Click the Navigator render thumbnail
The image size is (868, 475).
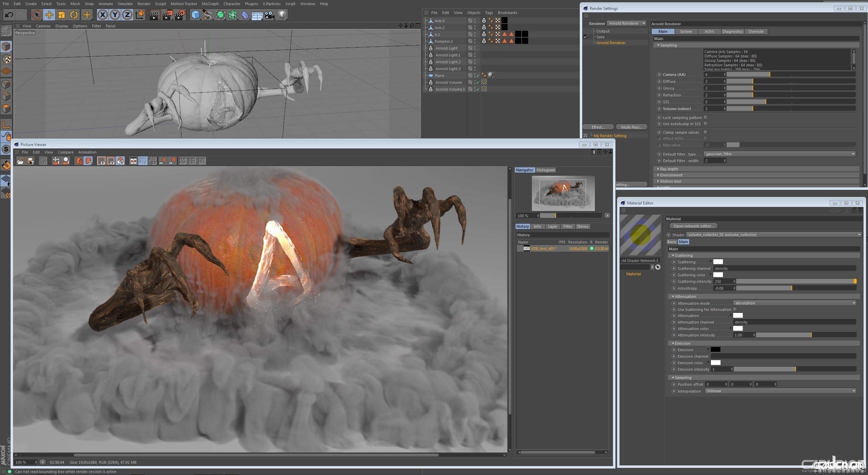pos(563,193)
